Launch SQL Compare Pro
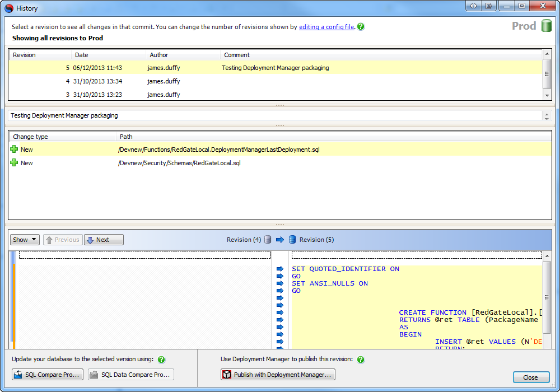560x392 pixels. (x=48, y=375)
